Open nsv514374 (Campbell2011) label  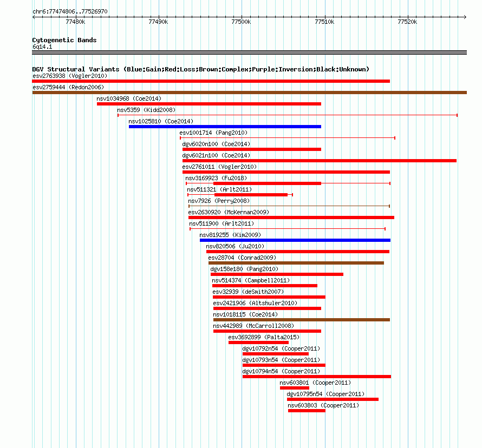pyautogui.click(x=251, y=280)
